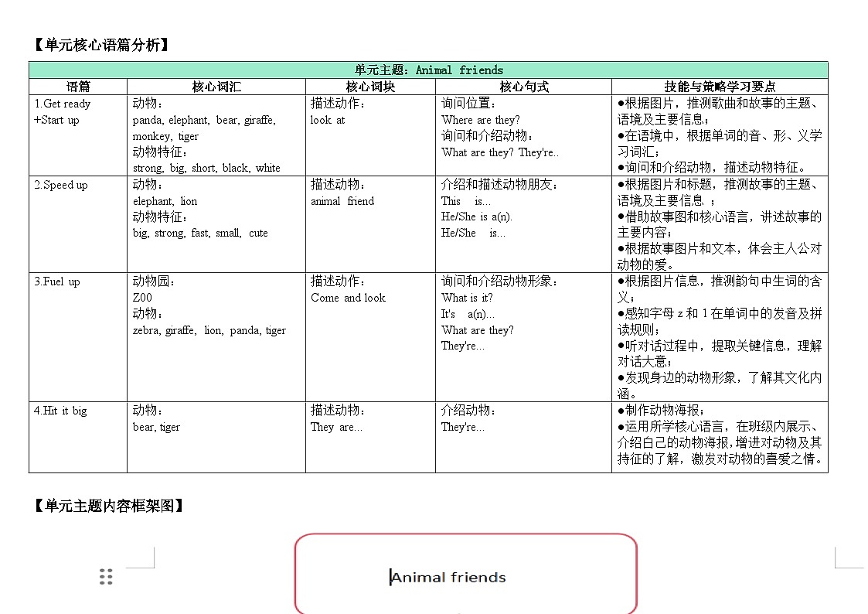
Task: Click the '1.Get ready' row label
Action: click(x=62, y=104)
